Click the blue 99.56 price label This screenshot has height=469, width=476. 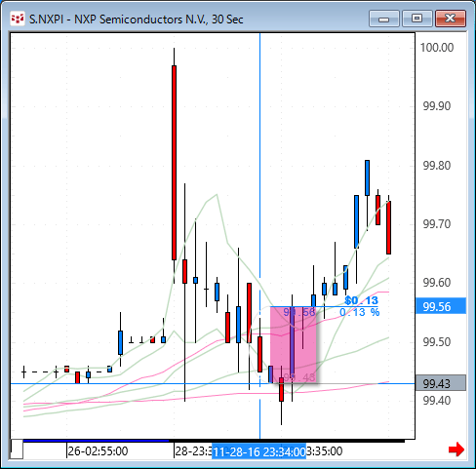click(441, 306)
